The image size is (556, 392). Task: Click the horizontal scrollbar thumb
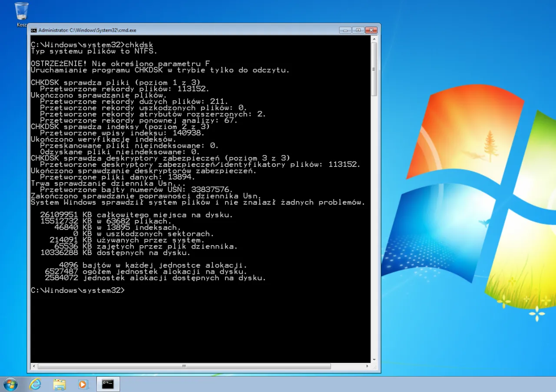[184, 366]
